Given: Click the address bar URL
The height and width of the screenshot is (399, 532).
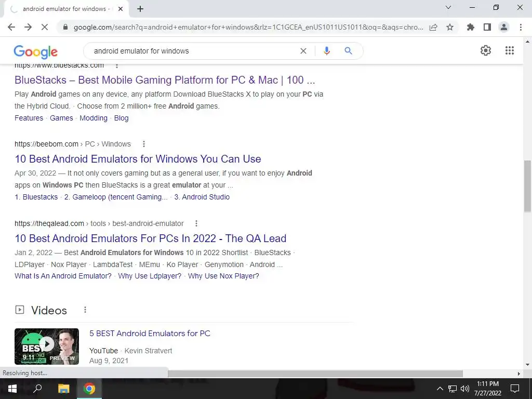Looking at the screenshot, I should click(x=248, y=27).
